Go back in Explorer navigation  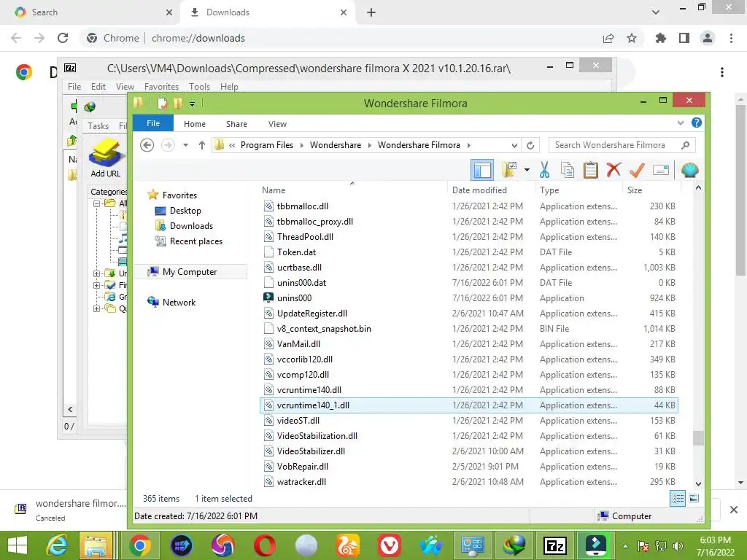147,145
